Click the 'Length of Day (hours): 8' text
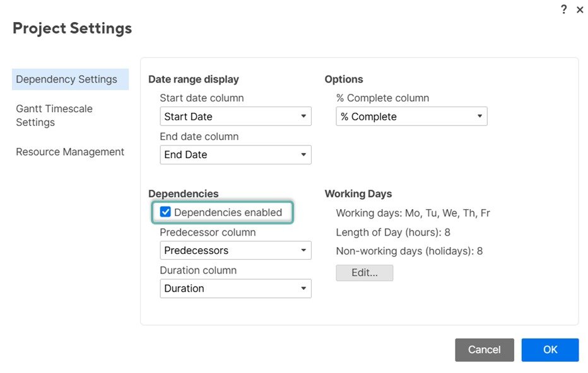The height and width of the screenshot is (373, 588). click(x=393, y=232)
